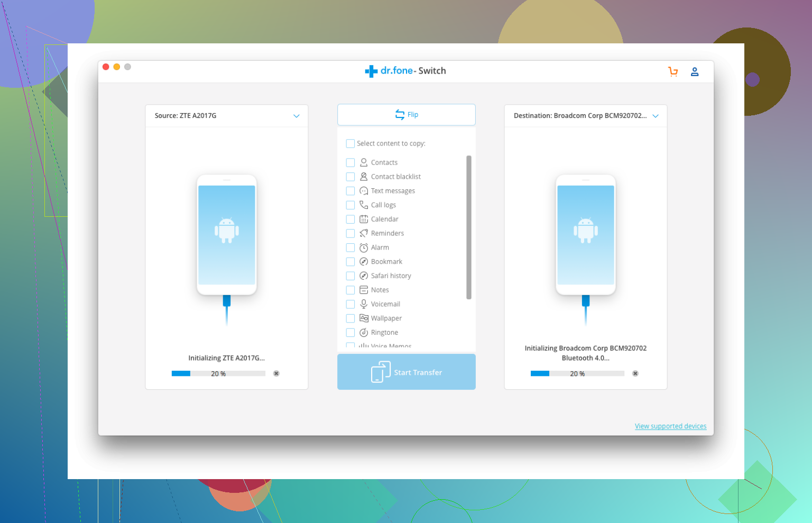The height and width of the screenshot is (523, 812).
Task: Check the Reminders checkbox
Action: [350, 233]
